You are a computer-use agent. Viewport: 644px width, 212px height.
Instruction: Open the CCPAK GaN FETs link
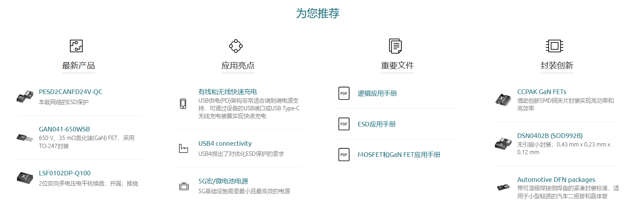click(x=542, y=92)
